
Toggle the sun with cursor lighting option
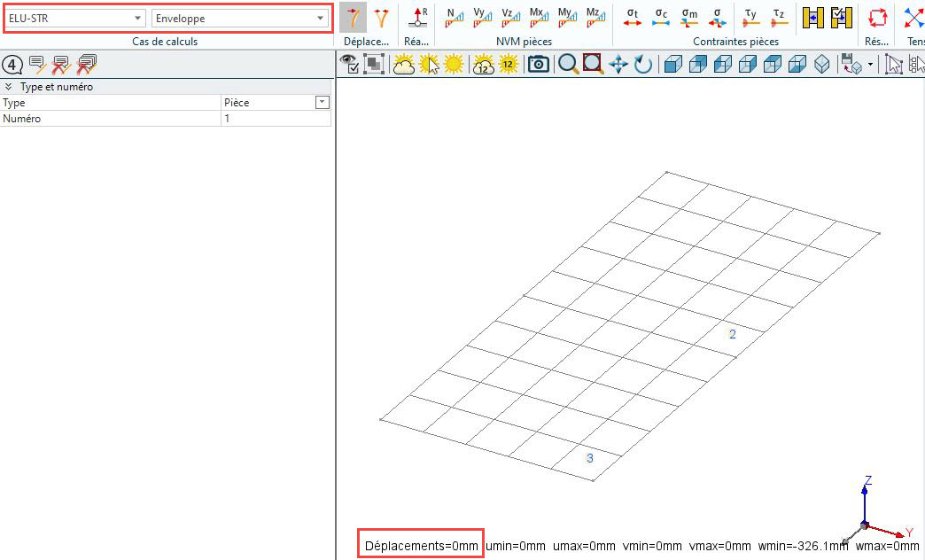429,64
